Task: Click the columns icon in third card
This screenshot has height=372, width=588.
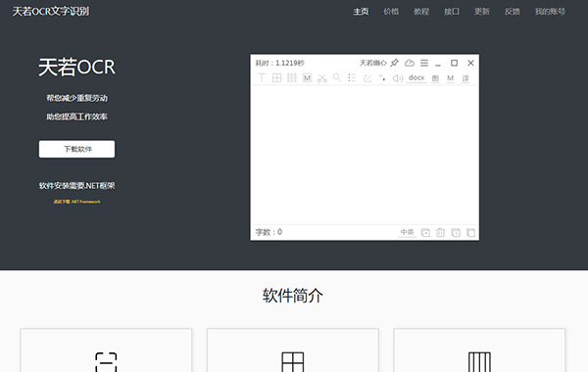Action: point(479,362)
